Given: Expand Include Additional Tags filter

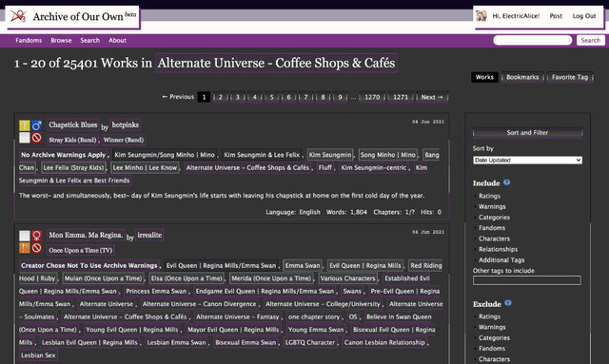Looking at the screenshot, I should click(501, 260).
